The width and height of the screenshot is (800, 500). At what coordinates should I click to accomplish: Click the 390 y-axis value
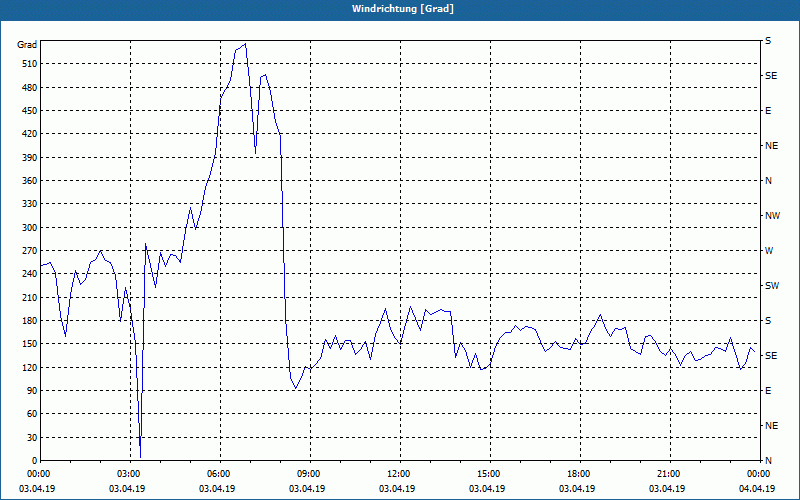(30, 158)
